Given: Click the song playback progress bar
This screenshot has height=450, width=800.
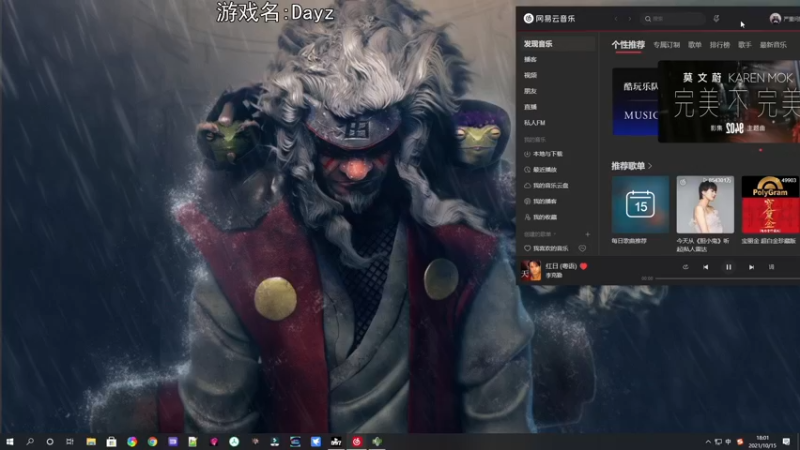Looking at the screenshot, I should point(728,278).
